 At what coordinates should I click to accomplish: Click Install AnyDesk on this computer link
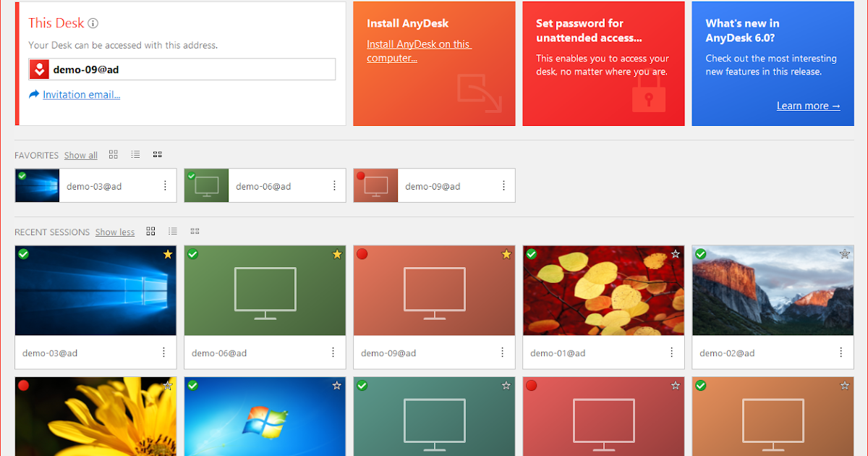tap(419, 51)
